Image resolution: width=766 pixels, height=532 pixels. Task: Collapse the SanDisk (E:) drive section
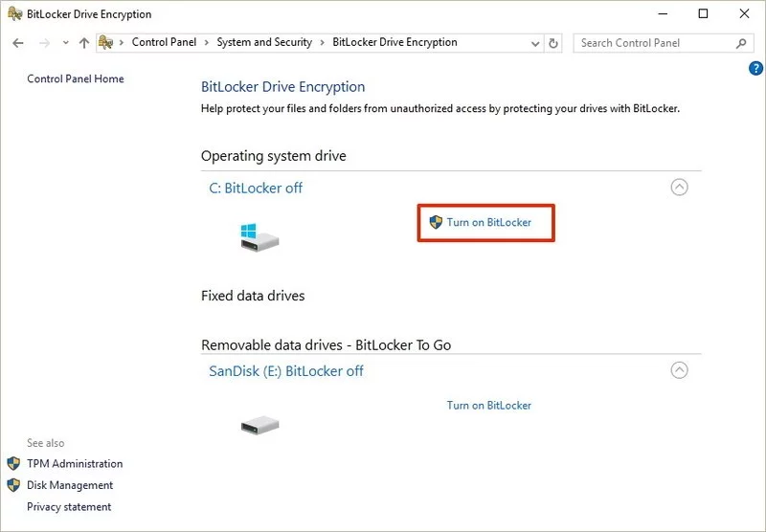coord(679,369)
